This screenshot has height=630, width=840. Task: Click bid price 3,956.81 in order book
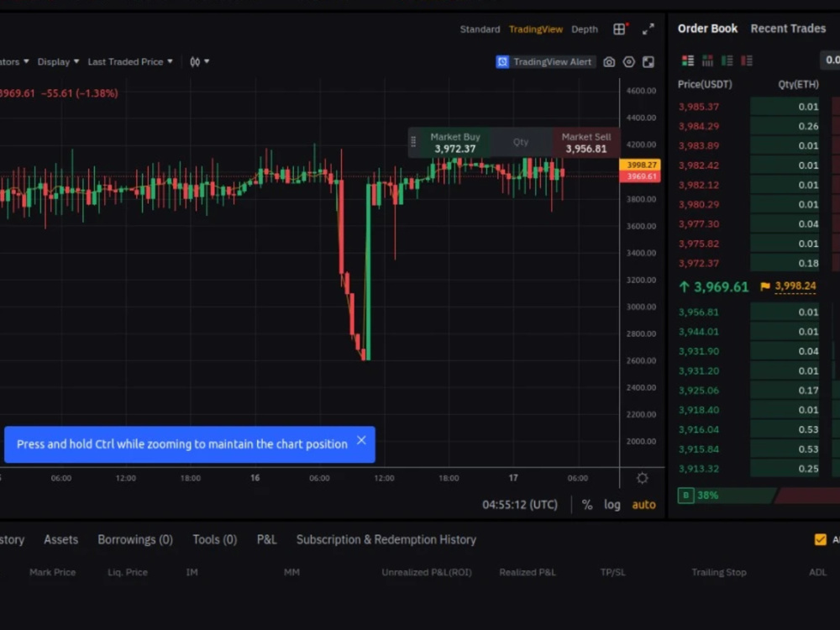699,312
